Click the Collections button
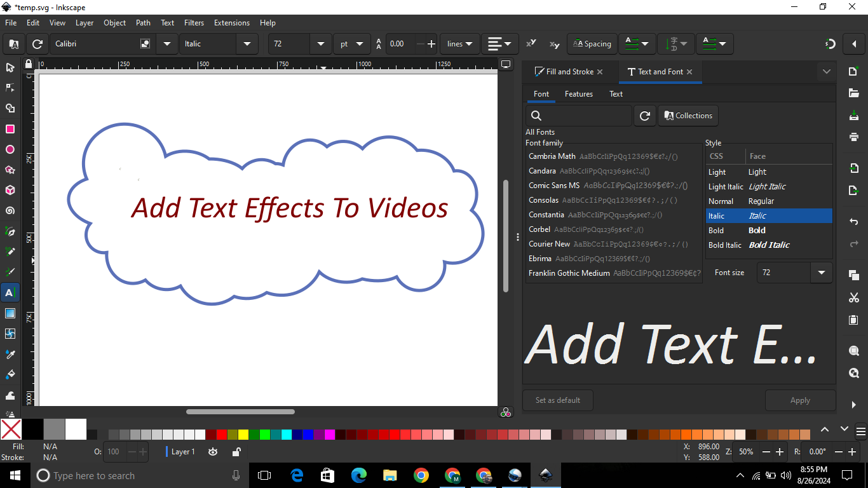 point(688,116)
